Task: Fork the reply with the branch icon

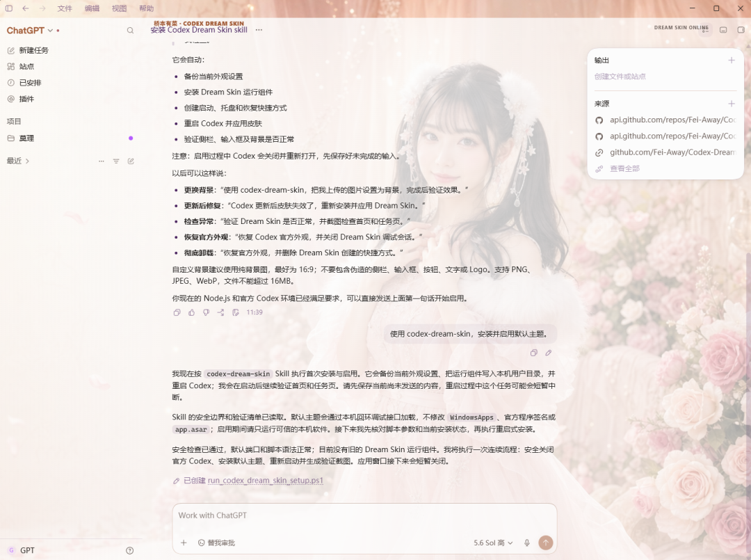Action: tap(221, 312)
